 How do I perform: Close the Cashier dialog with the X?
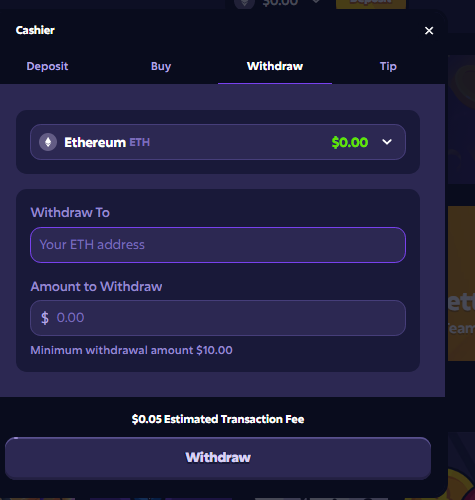pyautogui.click(x=429, y=31)
